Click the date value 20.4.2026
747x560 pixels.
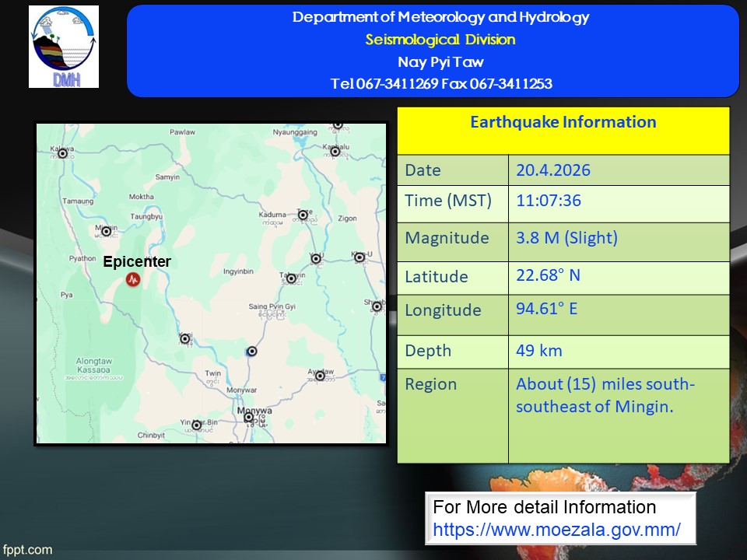click(x=553, y=170)
